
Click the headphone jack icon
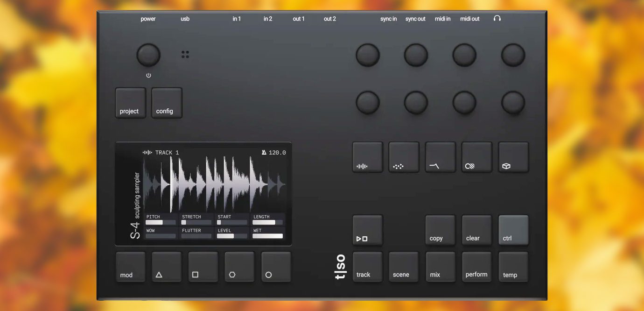497,19
